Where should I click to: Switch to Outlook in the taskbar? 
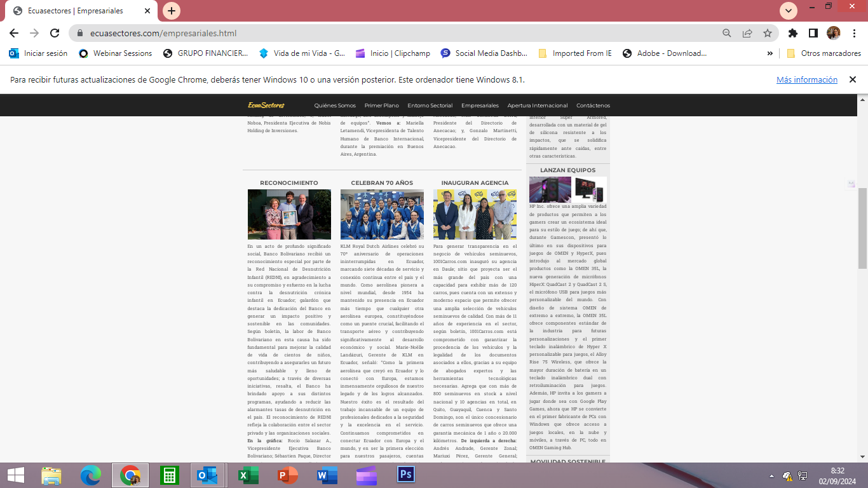pyautogui.click(x=208, y=475)
